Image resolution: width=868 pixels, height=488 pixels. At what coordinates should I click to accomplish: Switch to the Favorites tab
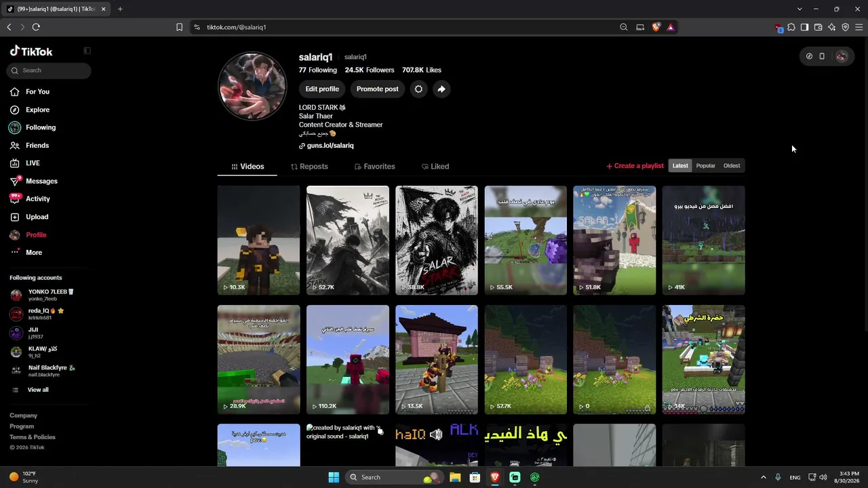pyautogui.click(x=375, y=167)
